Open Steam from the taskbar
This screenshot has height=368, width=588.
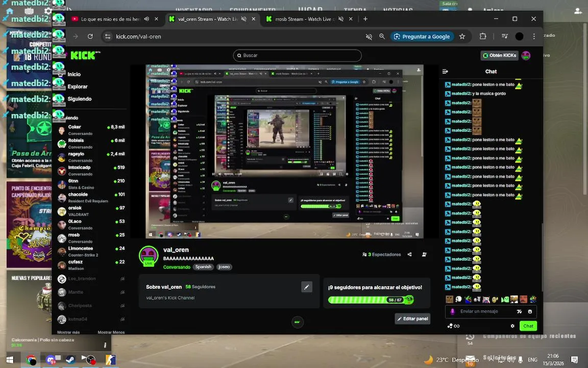70,360
